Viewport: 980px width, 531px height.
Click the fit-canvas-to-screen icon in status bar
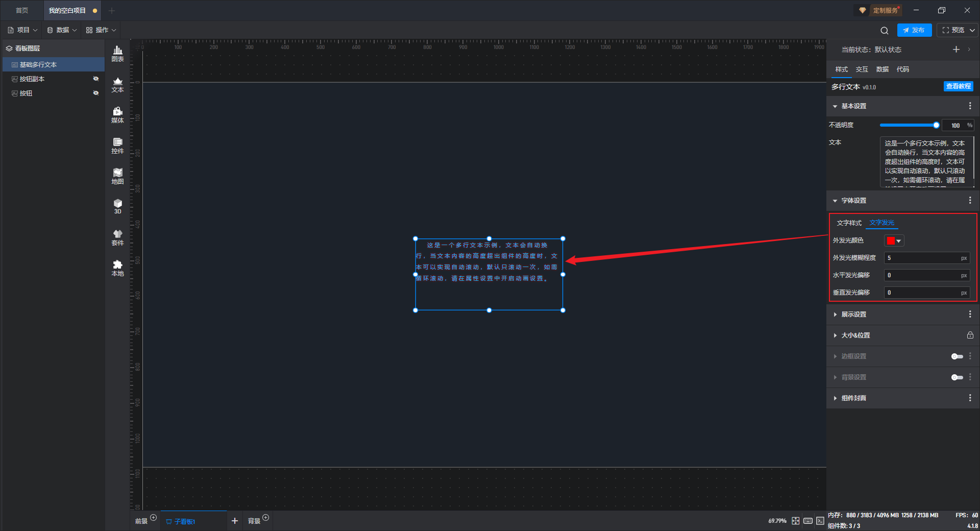point(796,521)
